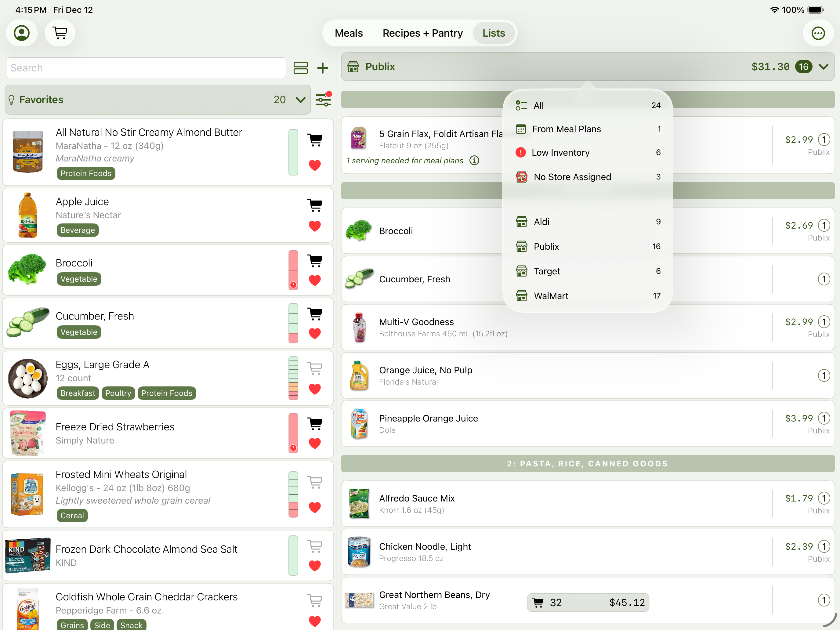840x630 pixels.
Task: Open the more options ellipsis menu
Action: pyautogui.click(x=818, y=33)
